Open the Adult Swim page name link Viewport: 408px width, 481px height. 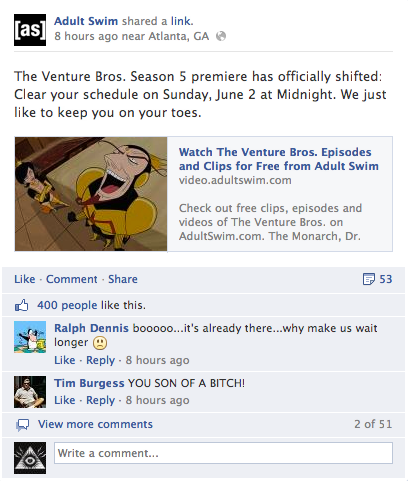click(86, 21)
